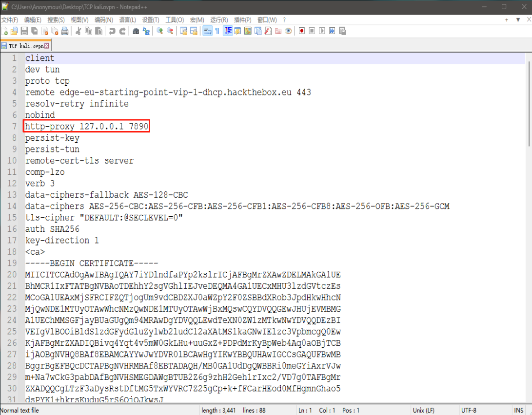The height and width of the screenshot is (415, 532).
Task: Open the Unix (LF) line ending selector
Action: click(x=424, y=411)
